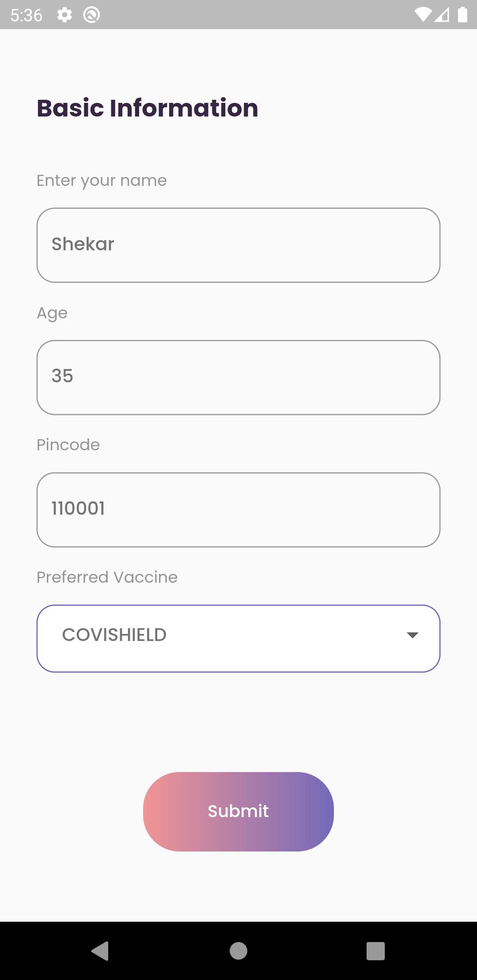The height and width of the screenshot is (980, 477).
Task: Tap the Preferred Vaccine label
Action: click(107, 577)
